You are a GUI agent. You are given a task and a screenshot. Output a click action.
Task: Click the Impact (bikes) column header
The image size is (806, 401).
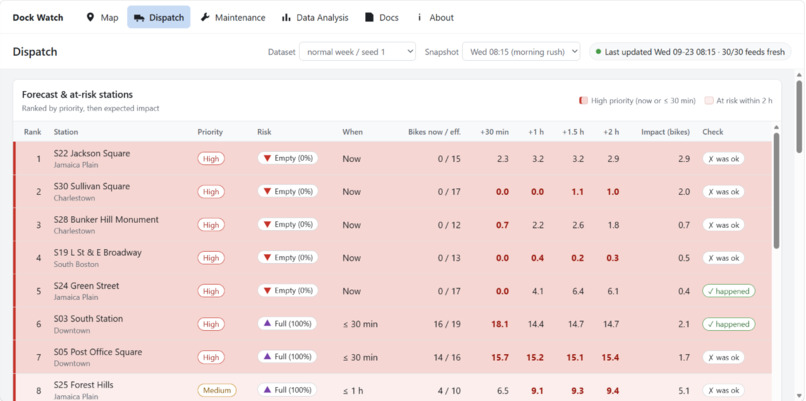(x=666, y=132)
